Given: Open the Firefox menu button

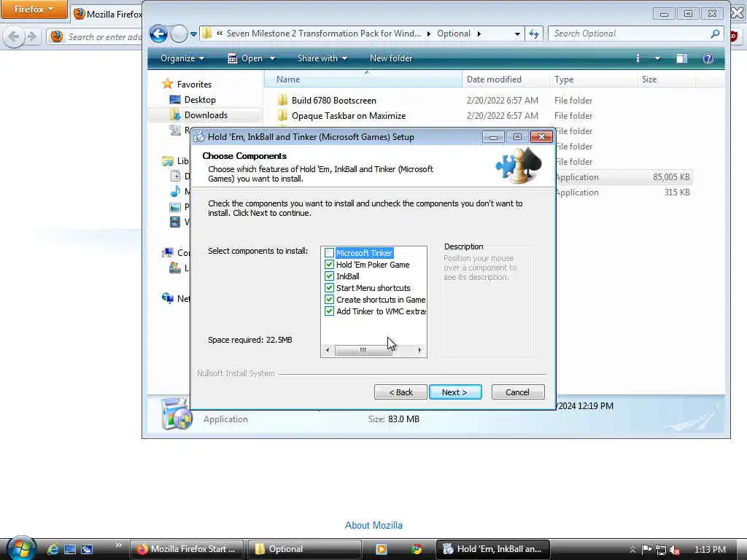Looking at the screenshot, I should point(34,9).
